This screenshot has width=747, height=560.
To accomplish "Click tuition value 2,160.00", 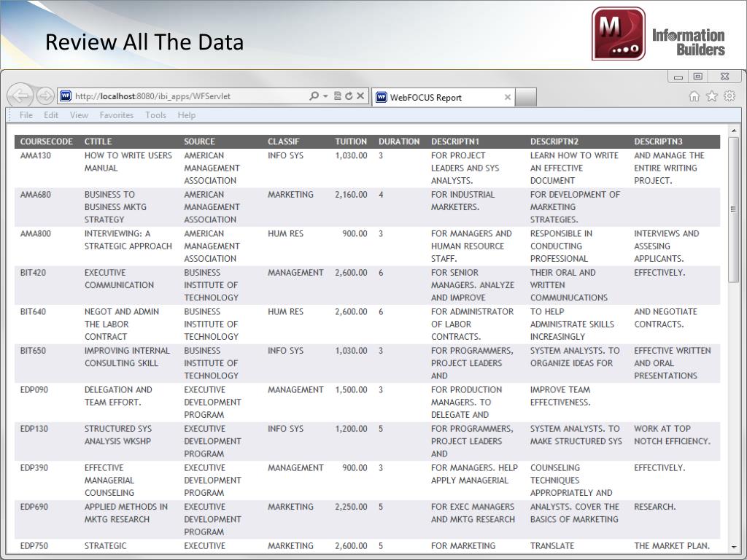I will coord(351,195).
